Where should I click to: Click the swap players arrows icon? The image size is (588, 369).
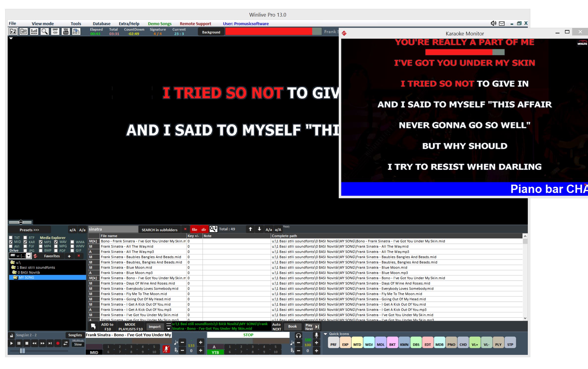coord(66,343)
